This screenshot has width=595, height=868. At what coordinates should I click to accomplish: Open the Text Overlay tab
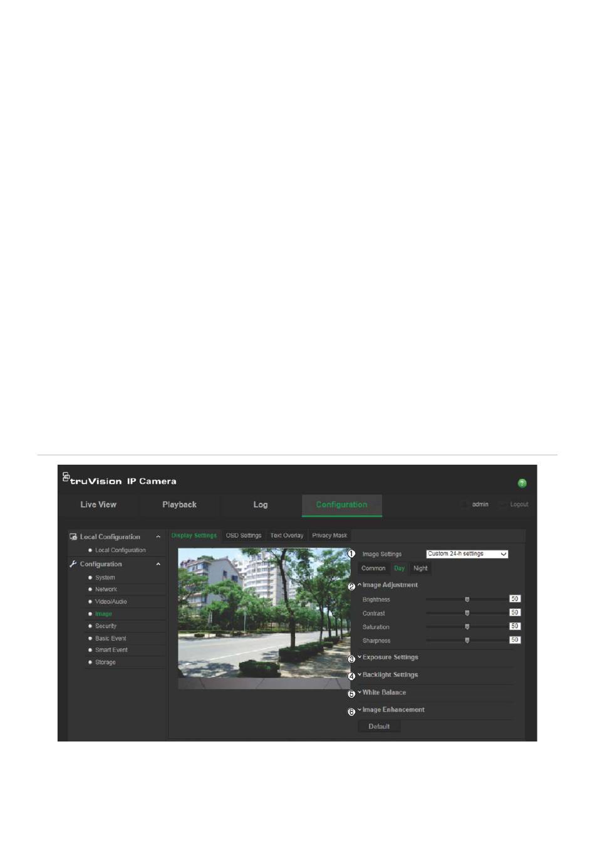[x=287, y=535]
